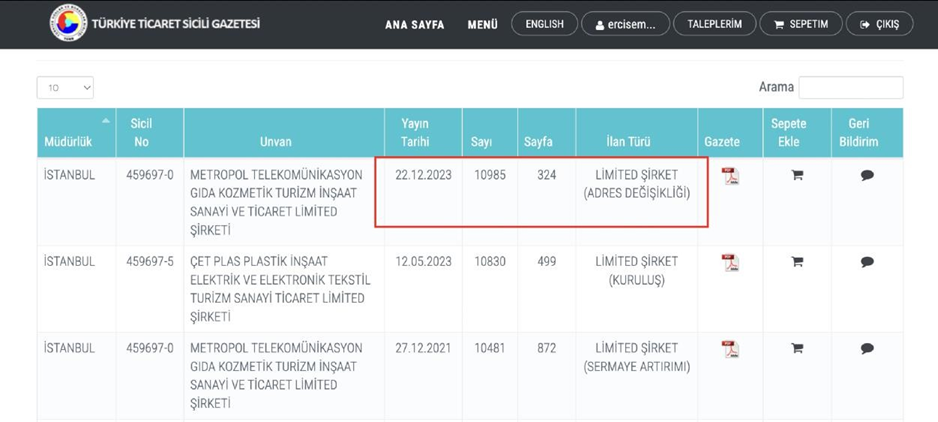Click the Gazete column header
This screenshot has width=938, height=422.
pyautogui.click(x=730, y=133)
